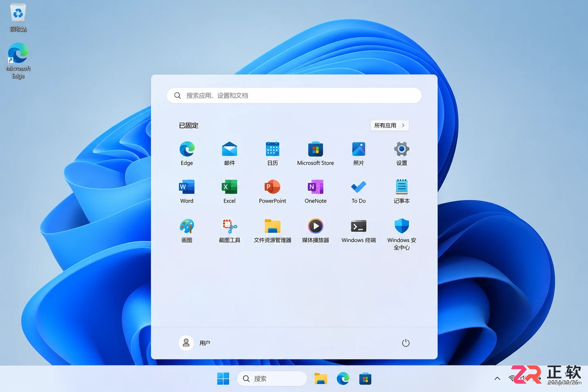Screen dimensions: 588x392
Task: Open the 用户 account profile
Action: coord(195,343)
